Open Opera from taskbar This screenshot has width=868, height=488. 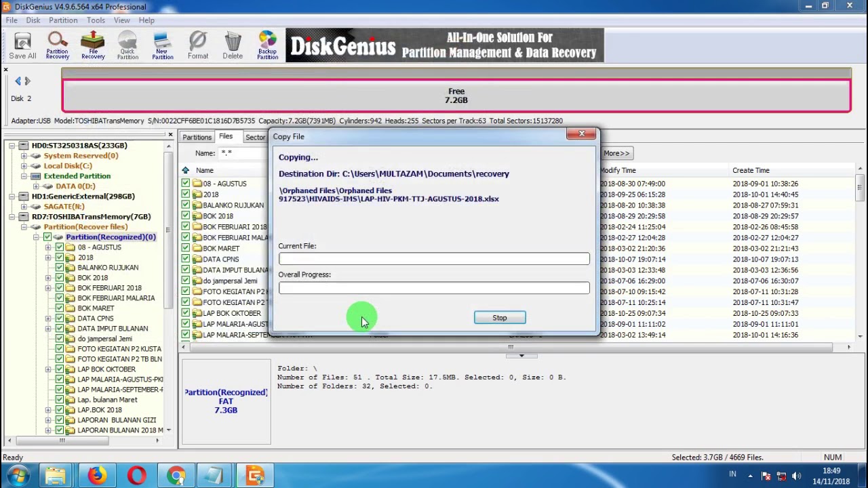tap(136, 476)
